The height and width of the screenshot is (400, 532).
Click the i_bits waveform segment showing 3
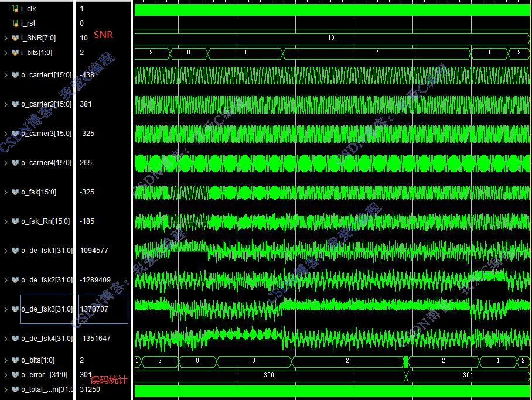(x=245, y=53)
